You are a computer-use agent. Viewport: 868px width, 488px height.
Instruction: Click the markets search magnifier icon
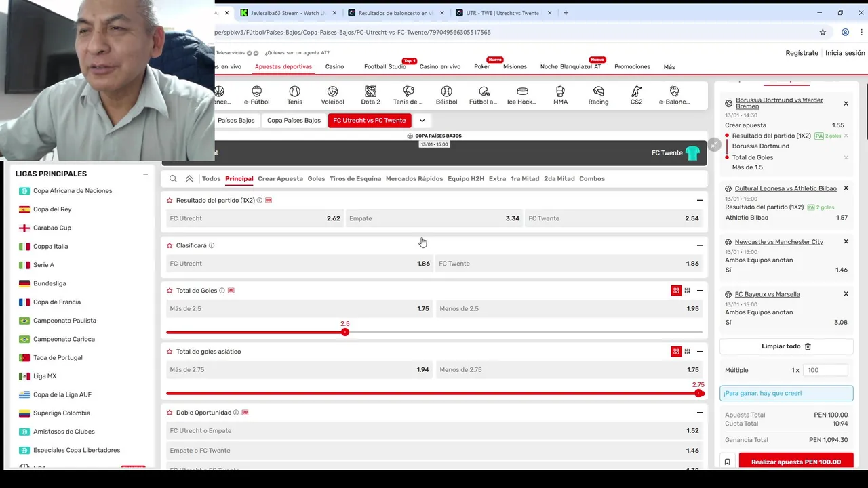tap(173, 179)
